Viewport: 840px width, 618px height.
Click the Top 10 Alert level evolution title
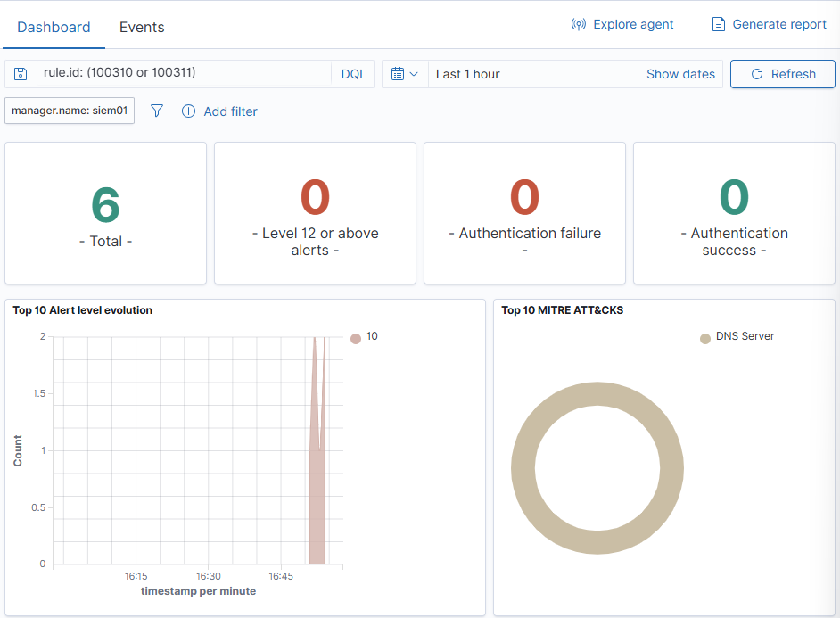tap(83, 310)
